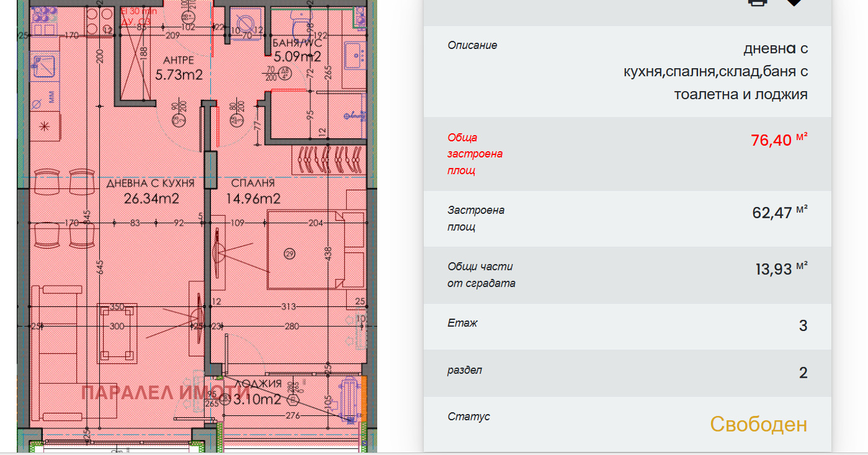Click the АНТРЕ 5.73m2 room label
The width and height of the screenshot is (868, 455).
(x=179, y=68)
